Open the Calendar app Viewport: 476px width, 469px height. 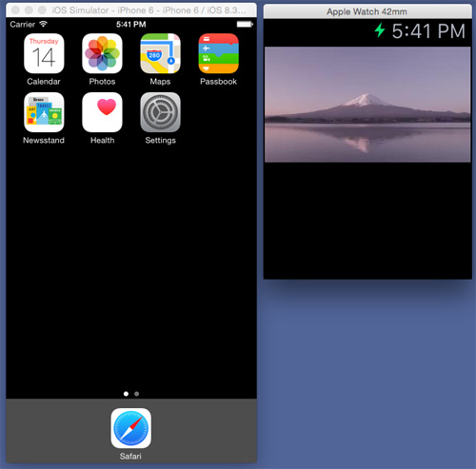44,53
